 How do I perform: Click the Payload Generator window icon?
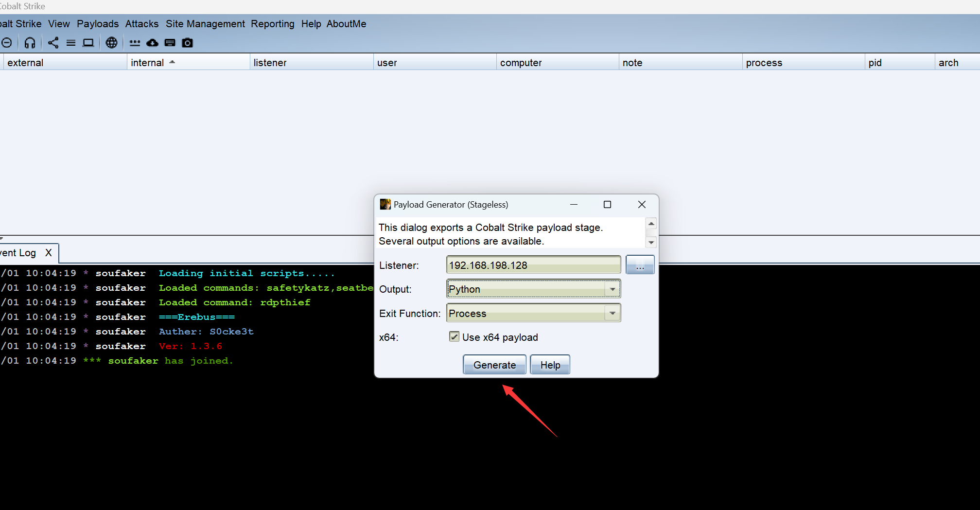[x=385, y=204]
